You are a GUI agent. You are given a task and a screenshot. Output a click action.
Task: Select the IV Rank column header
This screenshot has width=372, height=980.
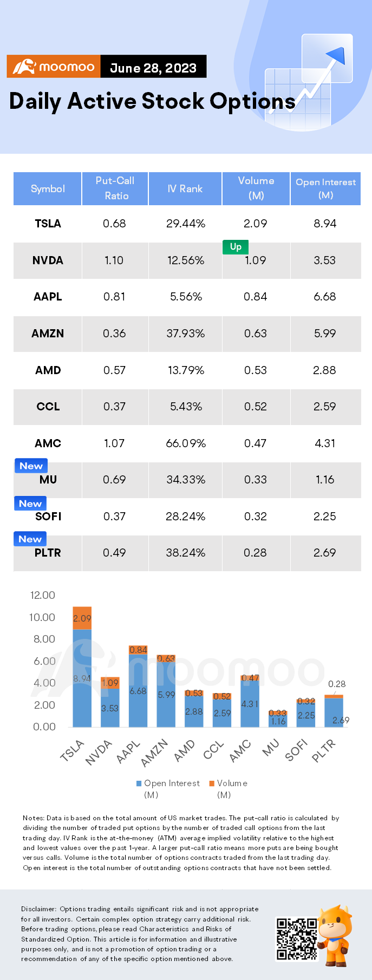(185, 188)
